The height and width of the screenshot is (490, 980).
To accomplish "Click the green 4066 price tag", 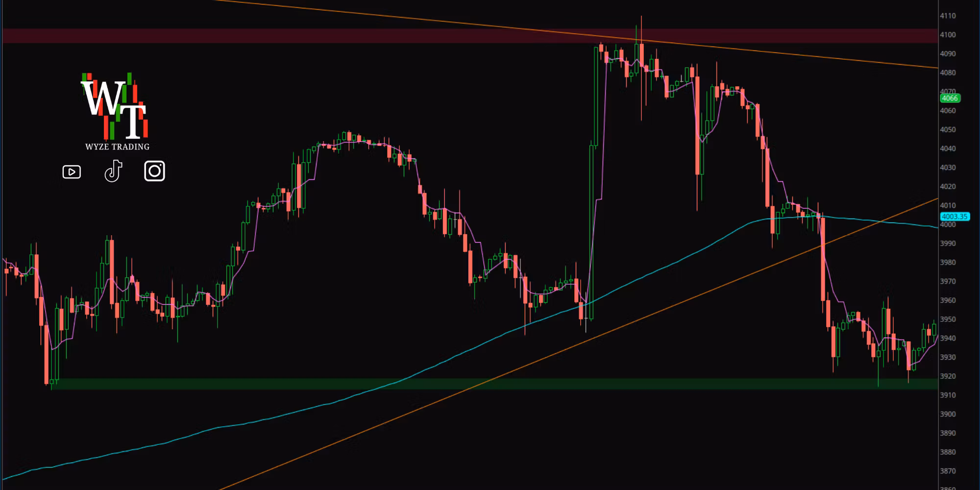I will (x=950, y=98).
